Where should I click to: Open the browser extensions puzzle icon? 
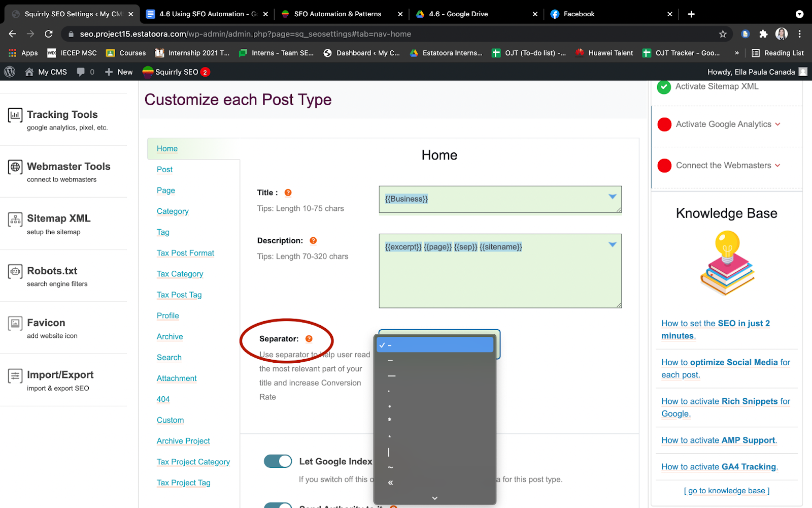pyautogui.click(x=763, y=34)
